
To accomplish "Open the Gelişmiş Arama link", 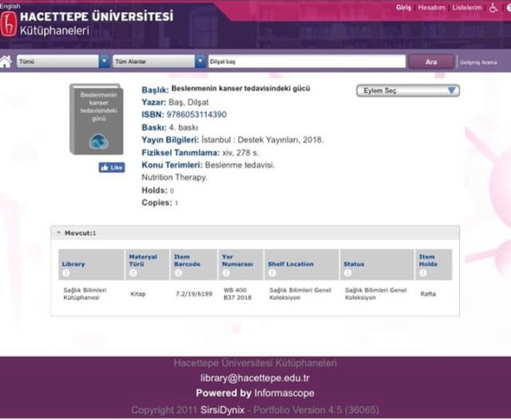I will coord(478,62).
